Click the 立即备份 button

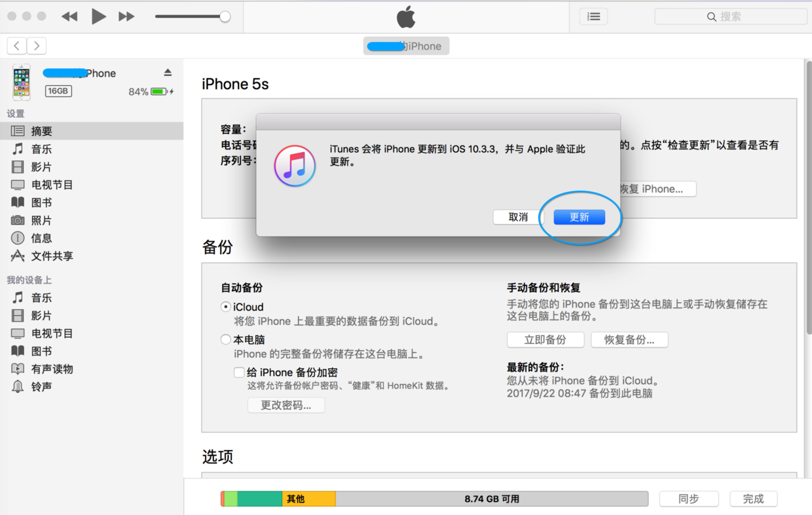click(545, 339)
